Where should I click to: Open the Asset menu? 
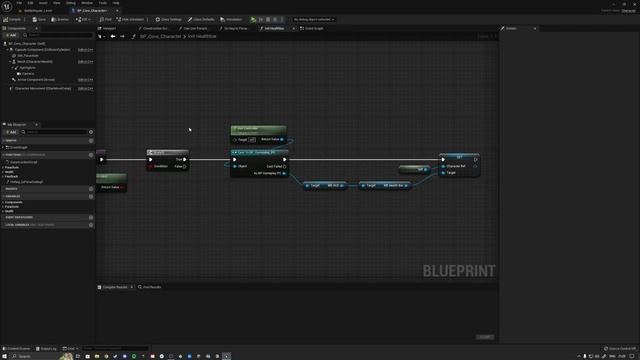[43, 3]
